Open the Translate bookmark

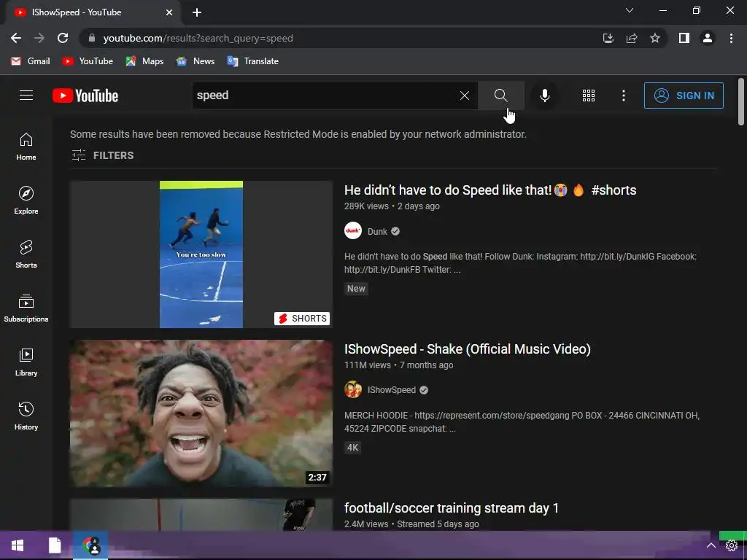tap(253, 61)
